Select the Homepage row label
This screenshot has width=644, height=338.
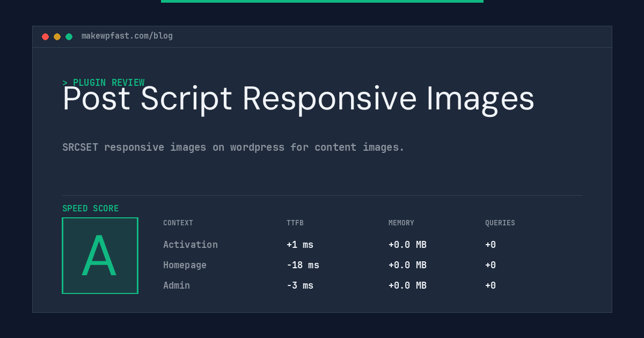[185, 265]
